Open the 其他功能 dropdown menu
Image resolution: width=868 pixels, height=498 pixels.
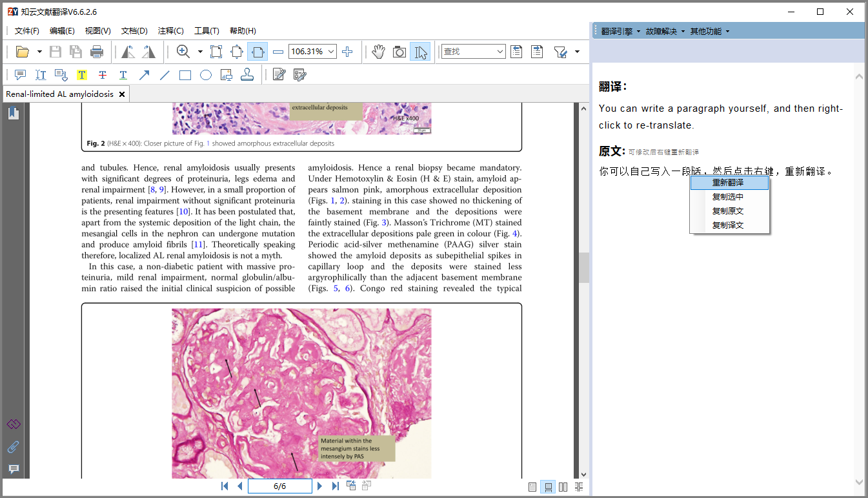pyautogui.click(x=710, y=31)
